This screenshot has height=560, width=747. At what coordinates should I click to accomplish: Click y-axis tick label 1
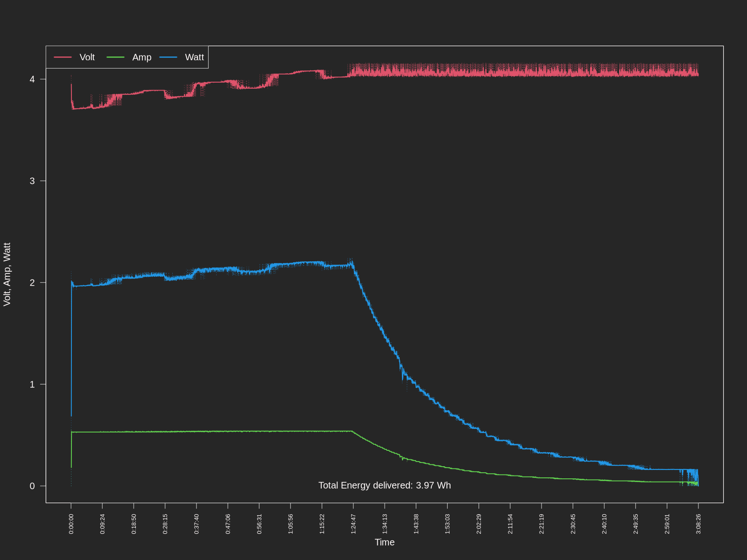click(32, 385)
